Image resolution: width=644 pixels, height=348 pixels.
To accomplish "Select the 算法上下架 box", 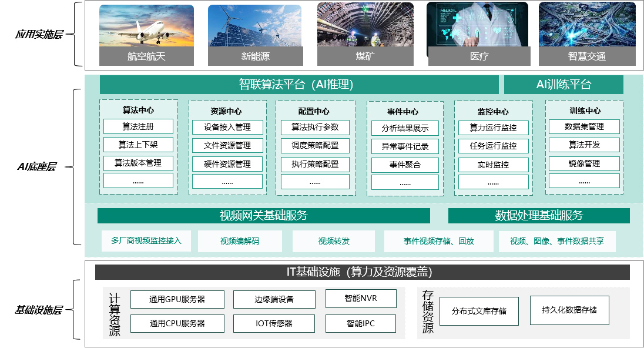I will (x=138, y=145).
